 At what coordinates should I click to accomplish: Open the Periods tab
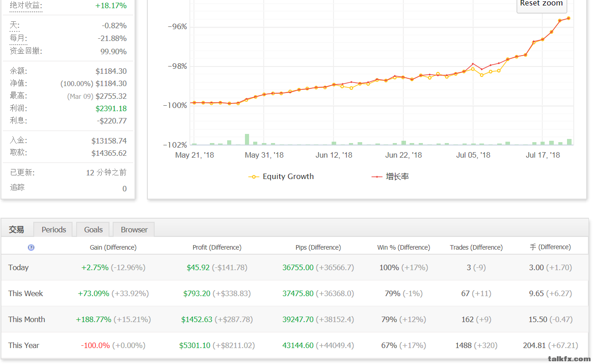[x=54, y=230]
